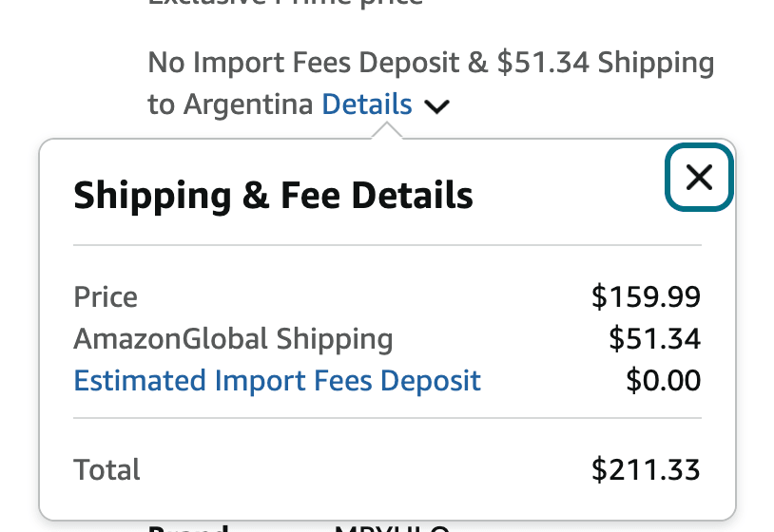Image resolution: width=774 pixels, height=532 pixels.
Task: Click the divider line above Total
Action: (387, 418)
